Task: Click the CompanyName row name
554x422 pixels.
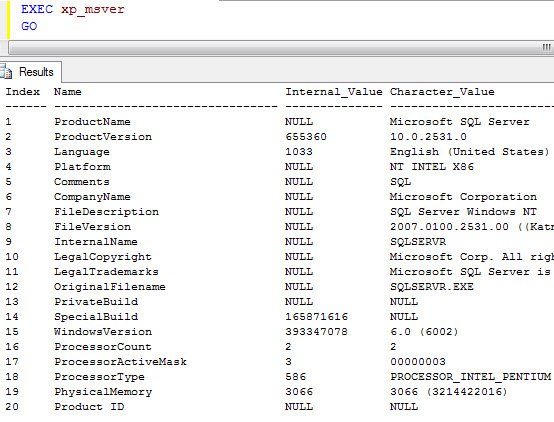Action: [x=92, y=197]
